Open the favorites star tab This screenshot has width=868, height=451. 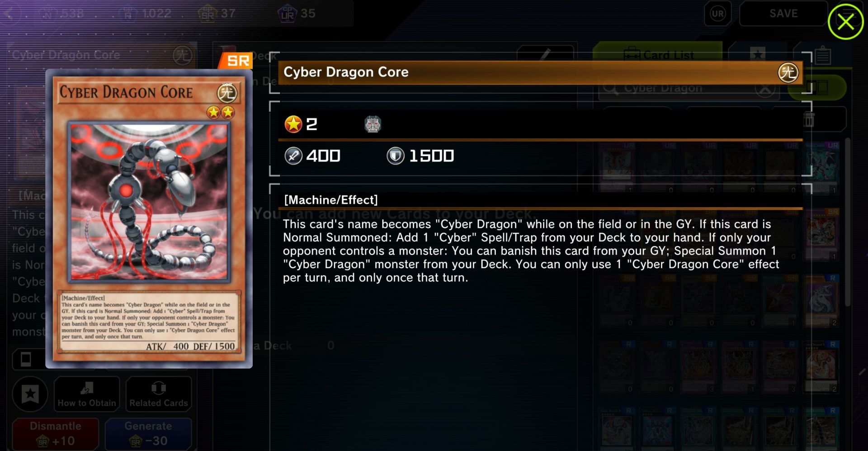pos(758,55)
